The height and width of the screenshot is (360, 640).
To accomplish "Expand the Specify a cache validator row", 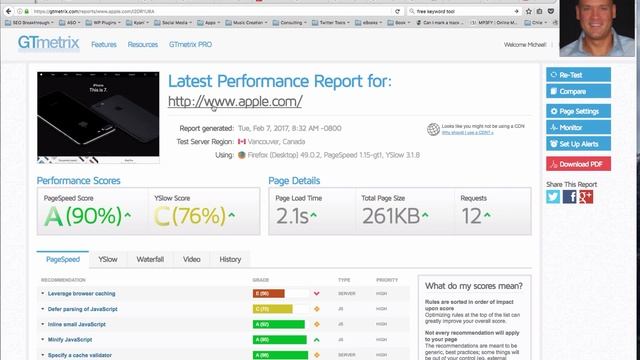I will [x=80, y=355].
